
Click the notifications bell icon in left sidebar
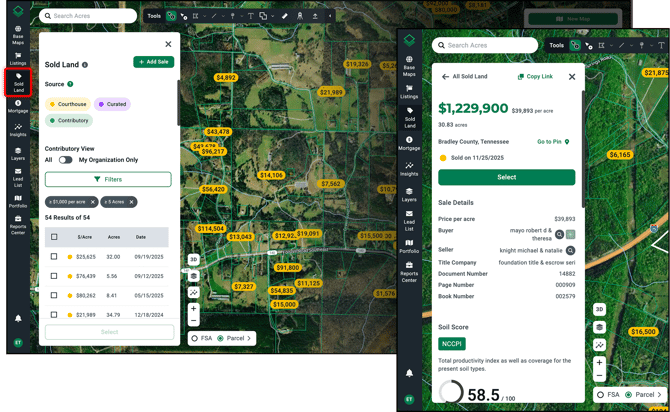tap(18, 318)
